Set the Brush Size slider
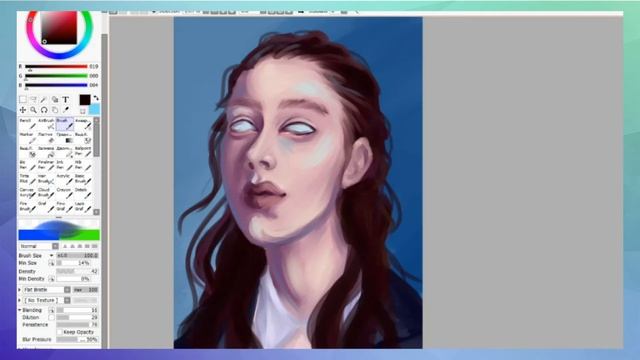This screenshot has width=640, height=360. point(77,256)
